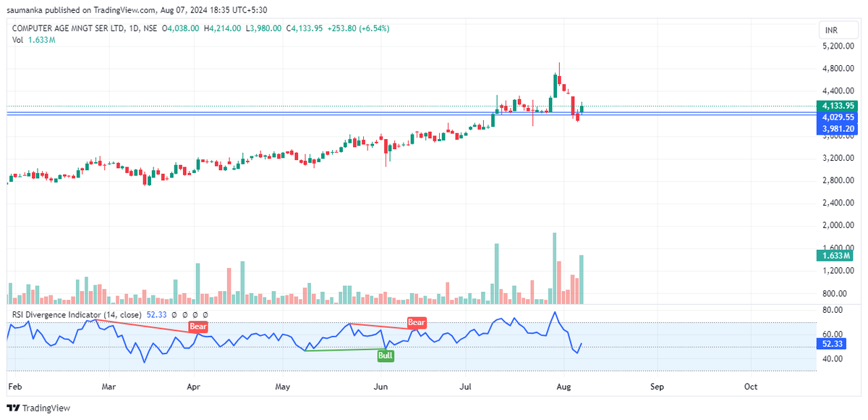This screenshot has width=868, height=420.
Task: Open the RSI Divergence Indicator legend
Action: pyautogui.click(x=77, y=315)
